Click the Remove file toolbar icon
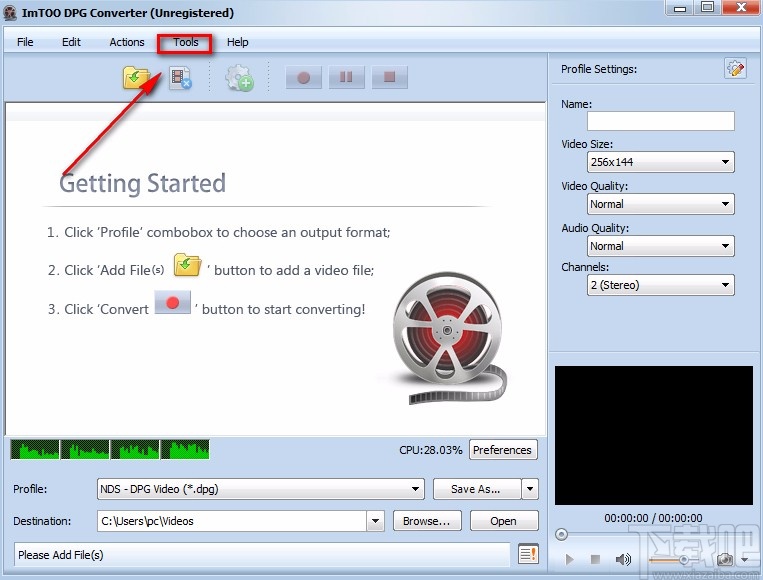Viewport: 763px width, 580px height. point(180,78)
